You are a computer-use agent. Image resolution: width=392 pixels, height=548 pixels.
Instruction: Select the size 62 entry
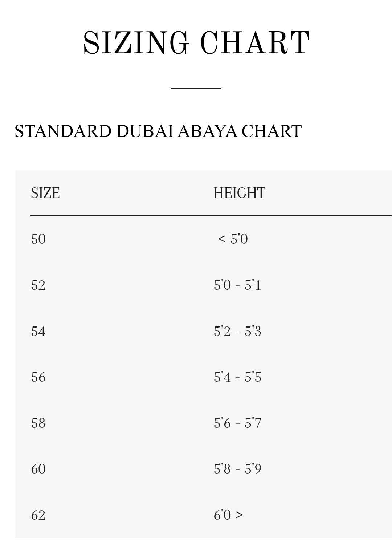[38, 515]
